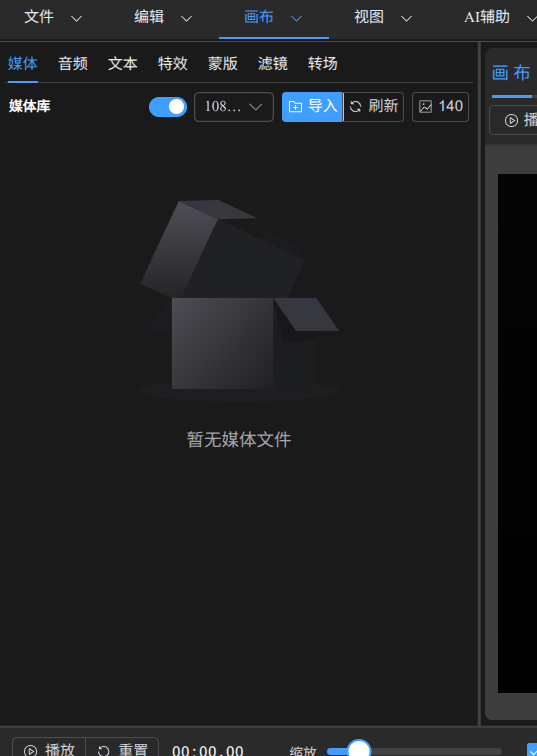Click the 刷新 refresh arrows icon

pyautogui.click(x=356, y=107)
